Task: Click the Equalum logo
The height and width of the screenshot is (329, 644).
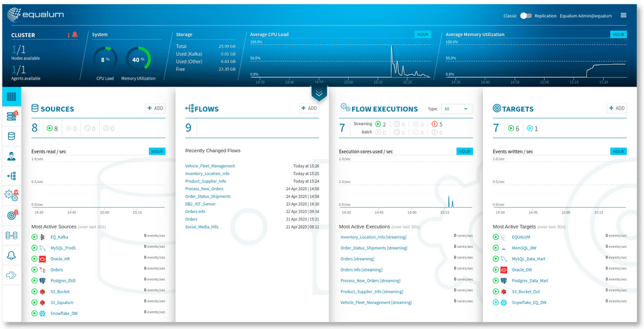Action: (x=36, y=15)
